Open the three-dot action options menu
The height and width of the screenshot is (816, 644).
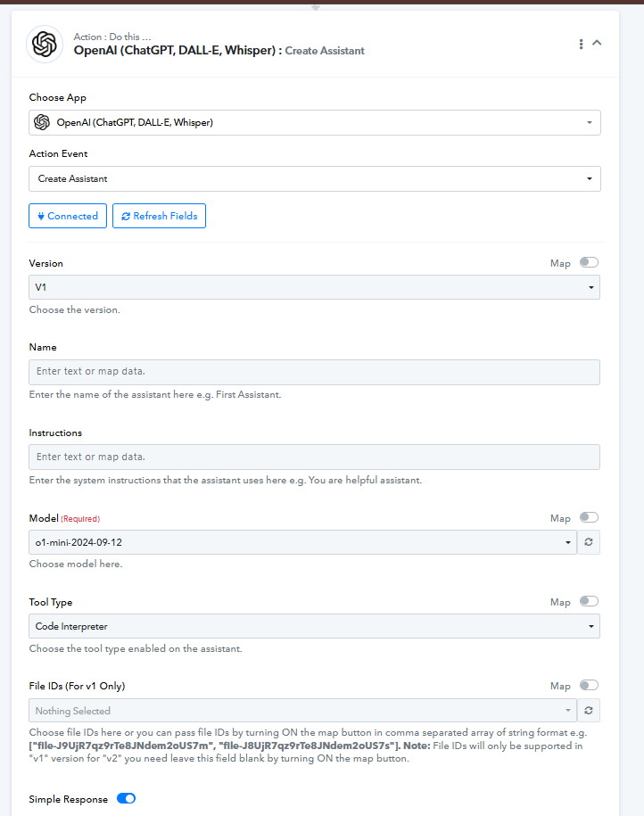[581, 44]
